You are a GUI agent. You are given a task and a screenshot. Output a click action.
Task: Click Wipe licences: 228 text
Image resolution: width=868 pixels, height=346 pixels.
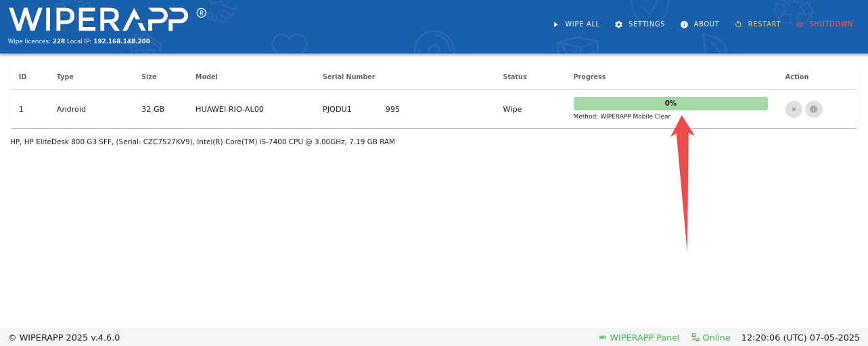click(37, 41)
